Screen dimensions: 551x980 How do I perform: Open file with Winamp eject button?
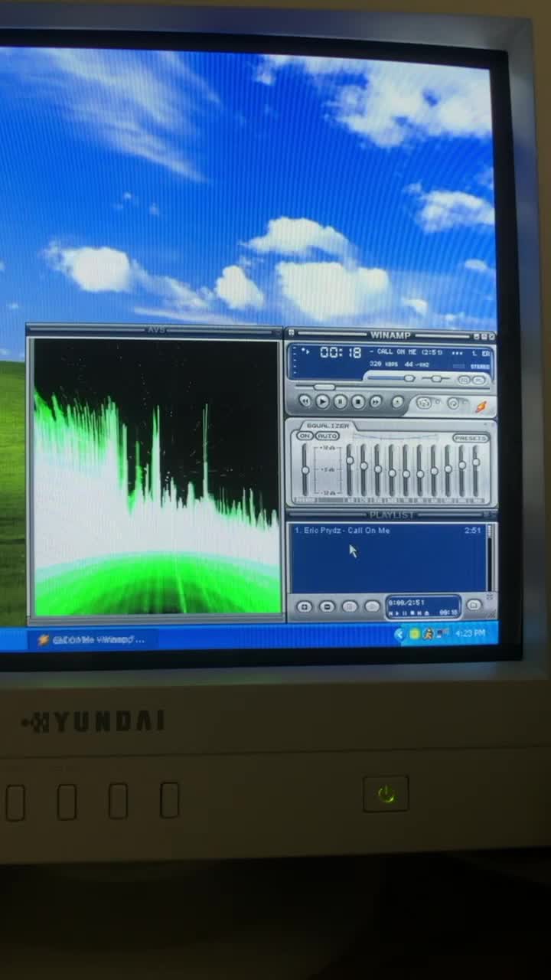398,401
